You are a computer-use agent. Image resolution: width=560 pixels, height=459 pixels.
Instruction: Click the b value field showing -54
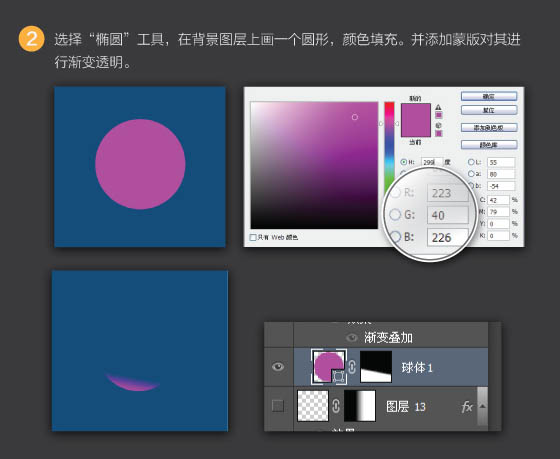(501, 186)
